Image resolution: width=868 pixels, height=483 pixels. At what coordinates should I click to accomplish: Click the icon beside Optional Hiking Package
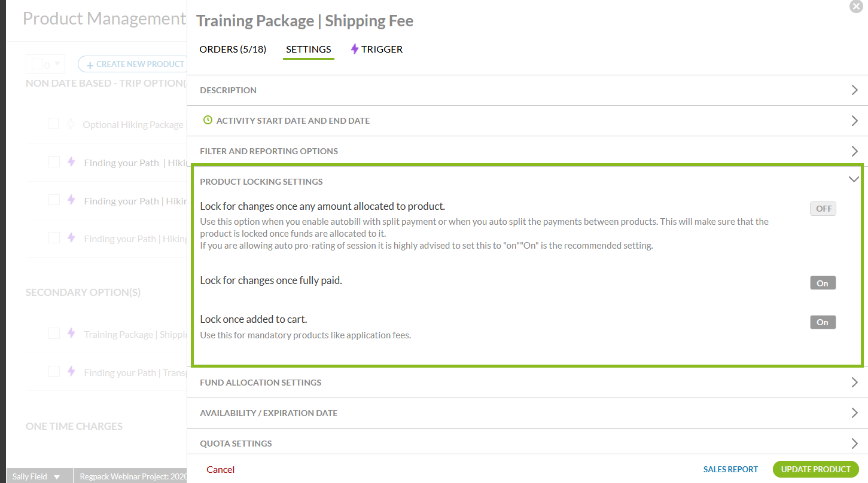click(71, 124)
